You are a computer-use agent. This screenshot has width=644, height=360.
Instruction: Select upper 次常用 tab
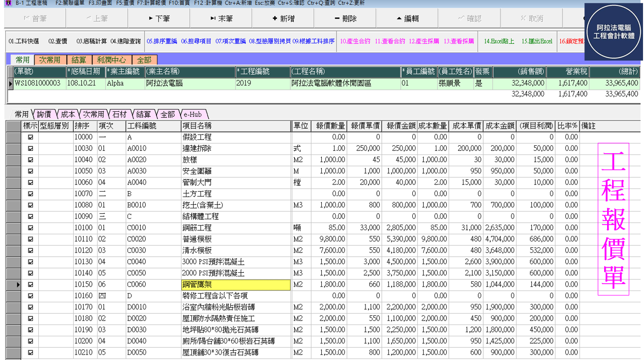tap(50, 60)
